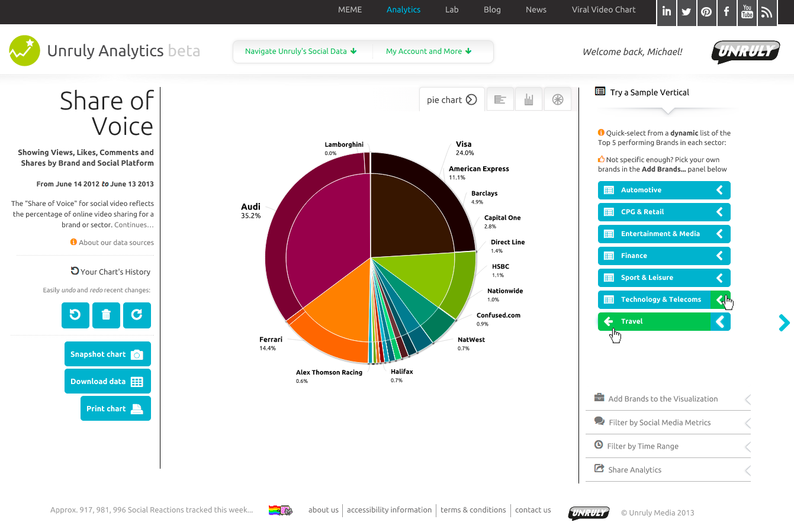Open the News menu item
Image resolution: width=794 pixels, height=532 pixels.
tap(536, 9)
